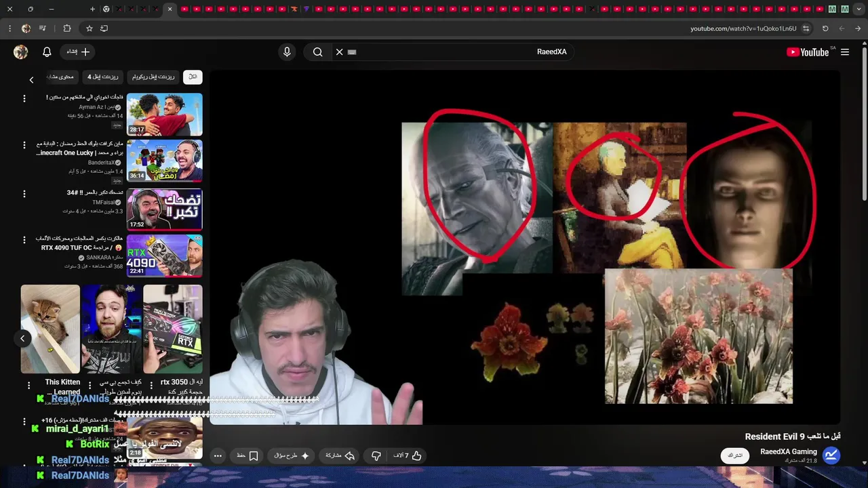Screen dimensions: 868x488
Task: Open the RTX 4090 TUF OC thumbnail
Action: click(x=165, y=256)
